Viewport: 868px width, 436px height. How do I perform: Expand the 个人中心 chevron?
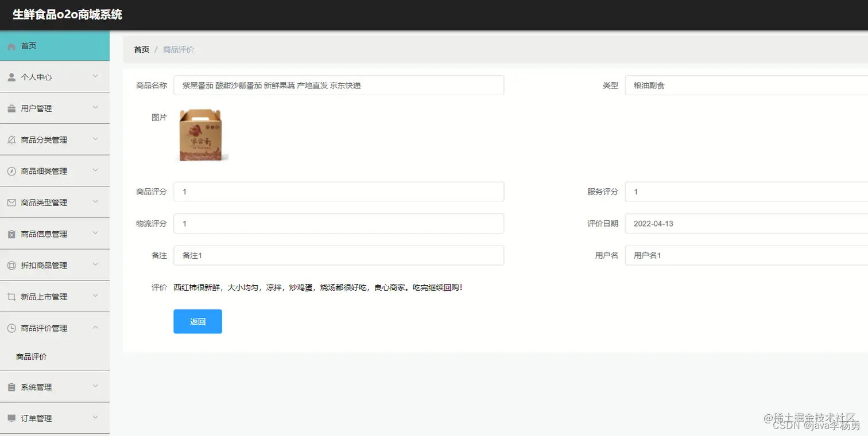(x=95, y=76)
